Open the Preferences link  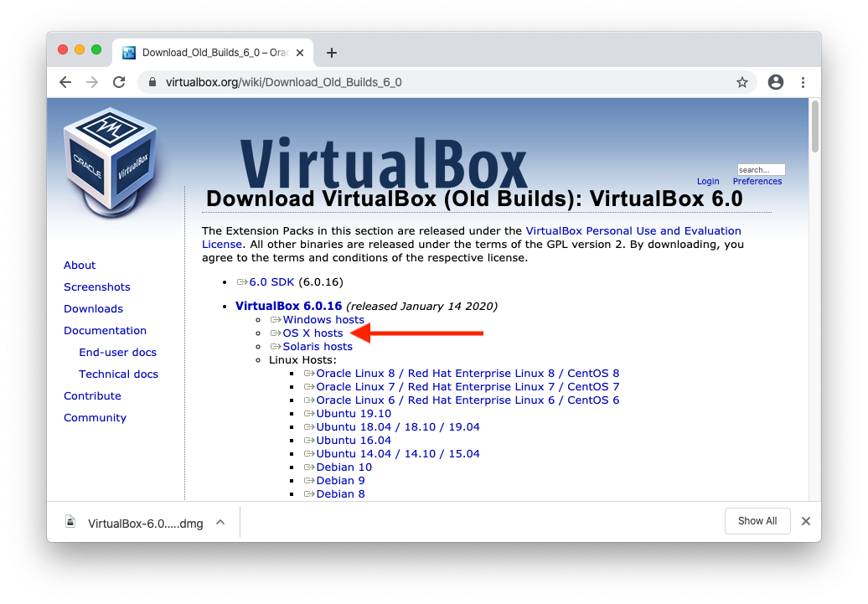(757, 182)
